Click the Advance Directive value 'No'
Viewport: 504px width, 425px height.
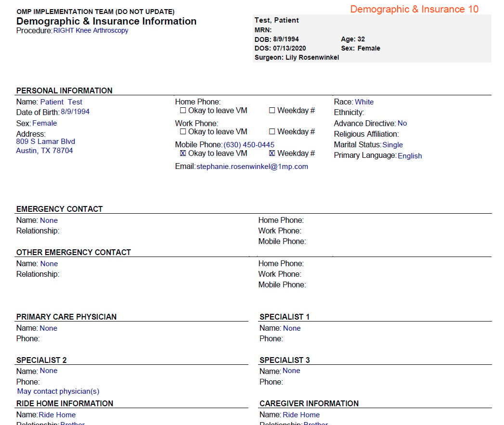[402, 123]
